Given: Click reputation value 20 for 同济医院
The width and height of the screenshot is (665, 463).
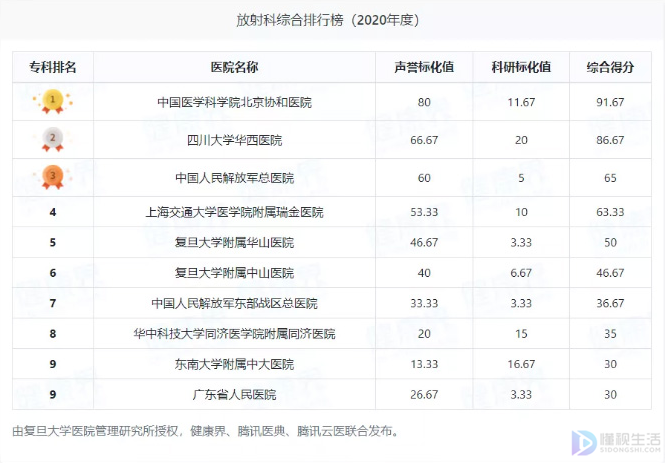Looking at the screenshot, I should (x=424, y=334).
